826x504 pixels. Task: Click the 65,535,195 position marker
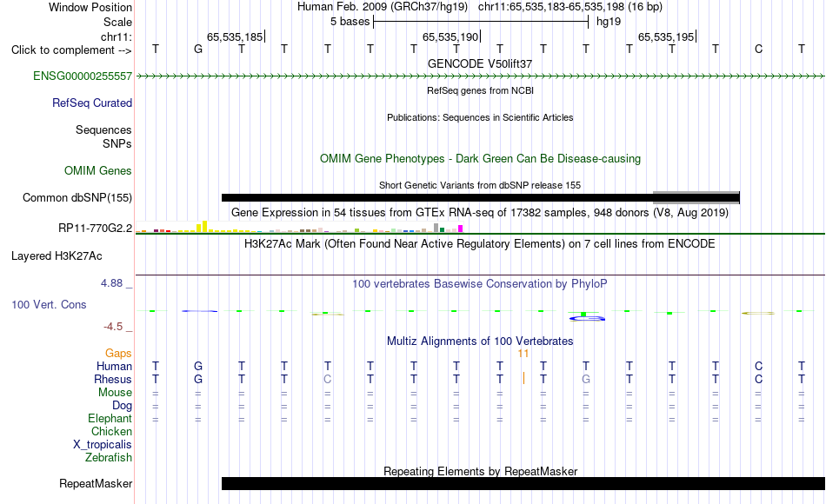(666, 37)
